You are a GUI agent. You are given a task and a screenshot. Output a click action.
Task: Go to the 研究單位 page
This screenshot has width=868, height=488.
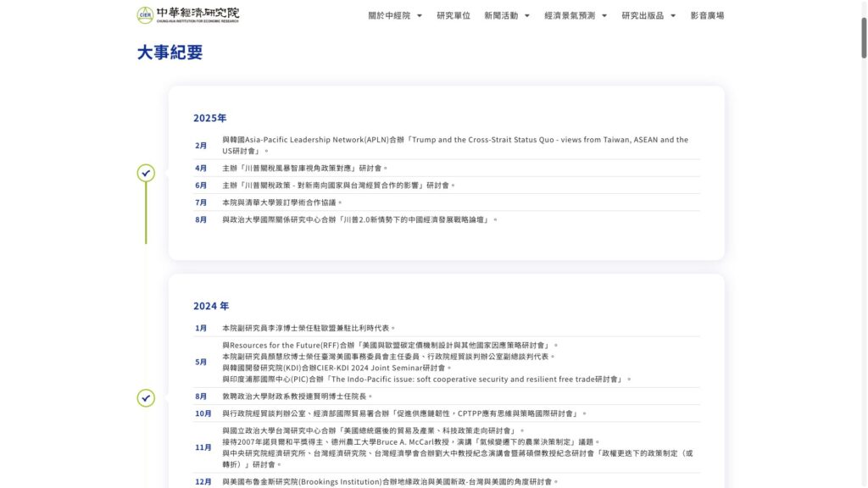coord(453,15)
